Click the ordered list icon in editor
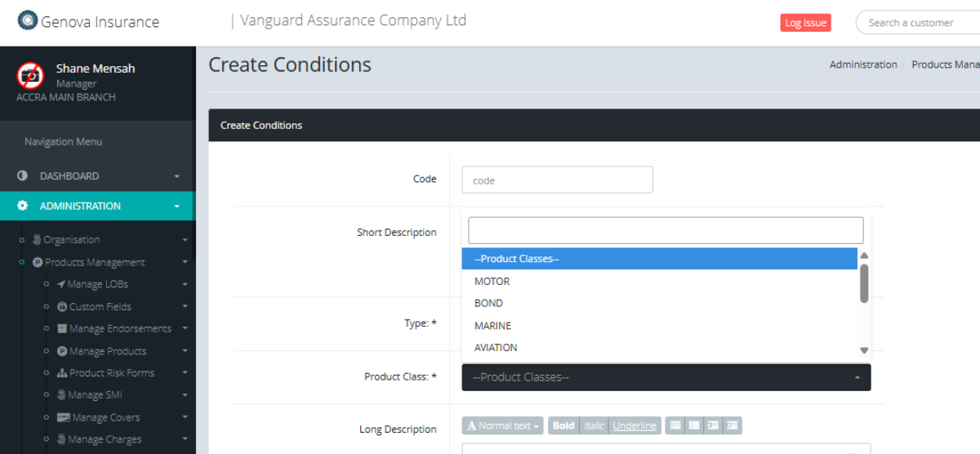Viewport: 980px width, 454px height. [693, 425]
